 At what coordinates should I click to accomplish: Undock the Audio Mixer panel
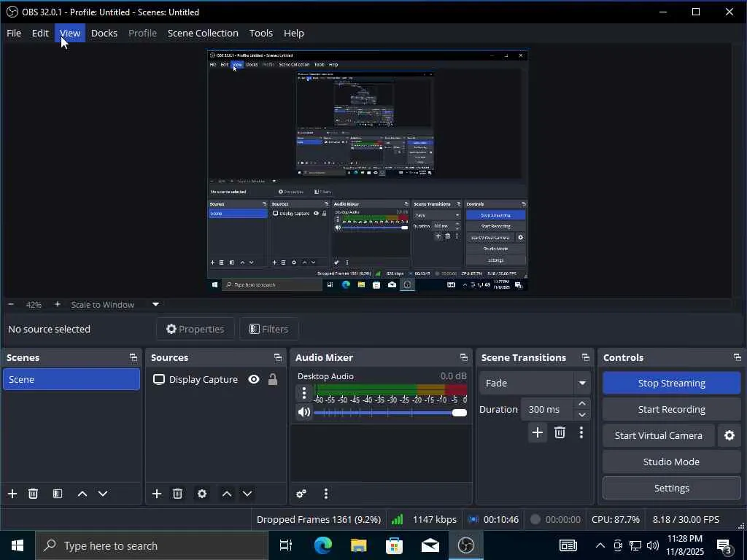463,357
